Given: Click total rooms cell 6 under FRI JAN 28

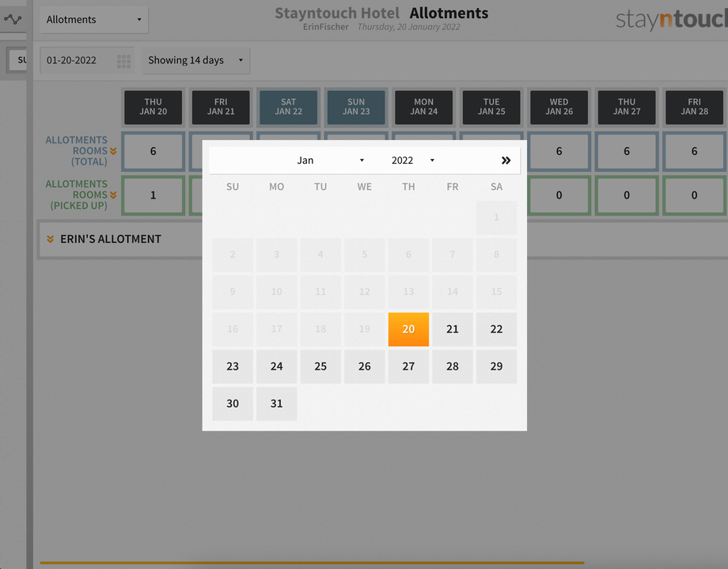Looking at the screenshot, I should 695,151.
